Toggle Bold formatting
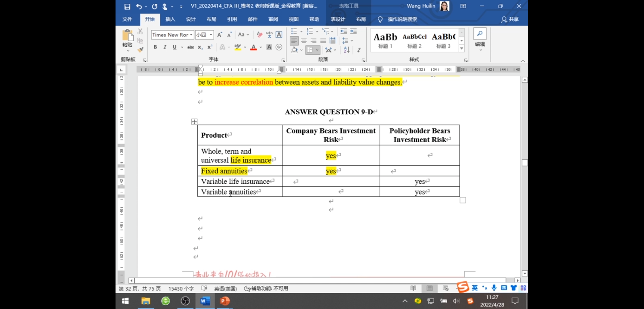This screenshot has height=309, width=644. (x=155, y=47)
